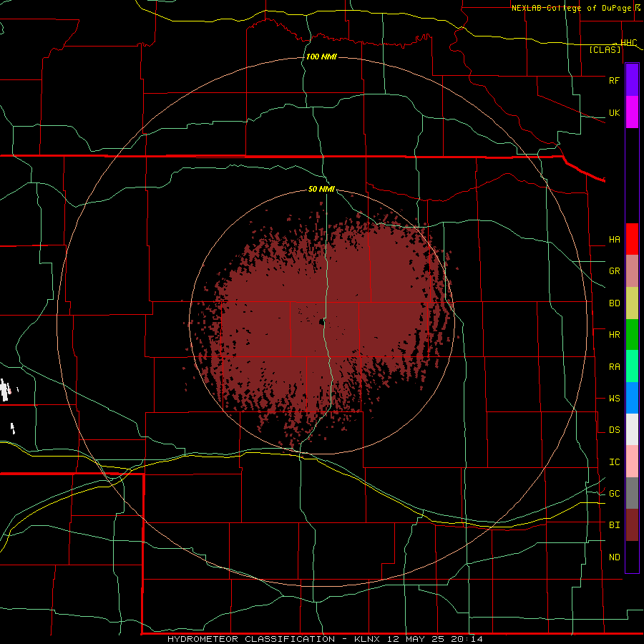
Task: Click the 'KLNX' radar site identifier
Action: pyautogui.click(x=367, y=639)
